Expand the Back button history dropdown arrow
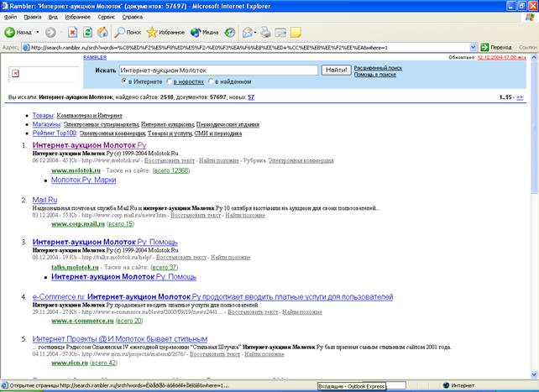The height and width of the screenshot is (392, 539). [x=39, y=33]
